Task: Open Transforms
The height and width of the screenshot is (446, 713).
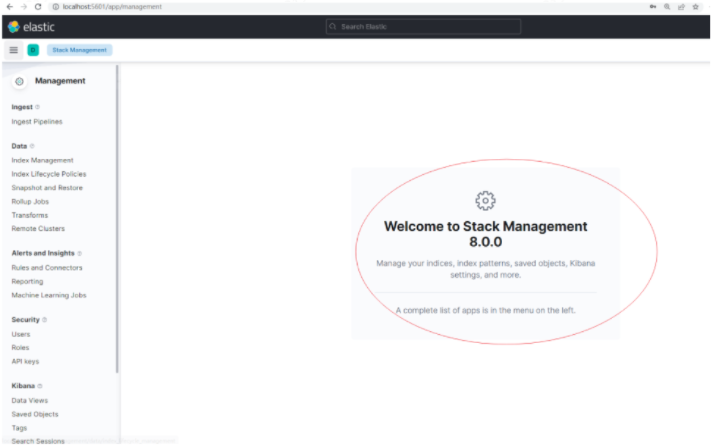Action: pos(30,215)
